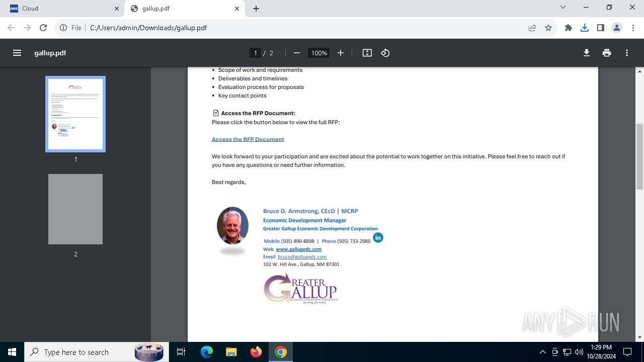Show hidden system tray icons
The width and height of the screenshot is (644, 362).
pos(542,352)
